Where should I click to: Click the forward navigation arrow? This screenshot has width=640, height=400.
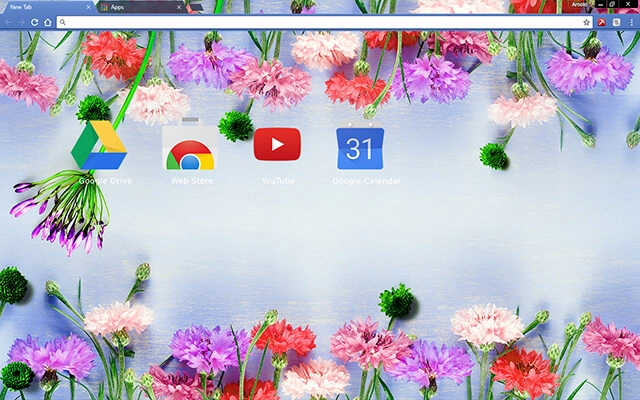(21, 22)
